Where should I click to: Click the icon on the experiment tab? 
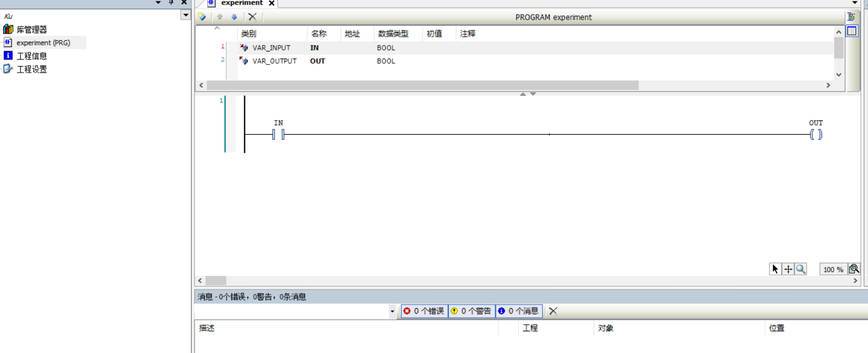211,3
